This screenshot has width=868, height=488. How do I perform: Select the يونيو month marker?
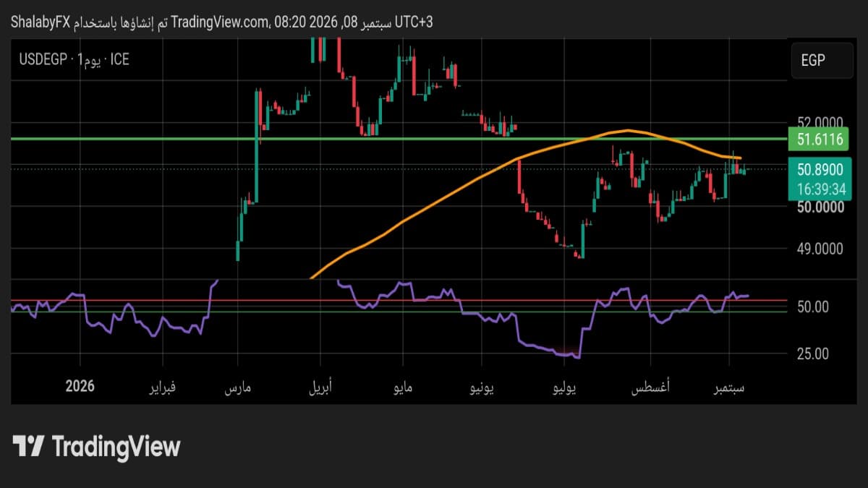point(482,388)
